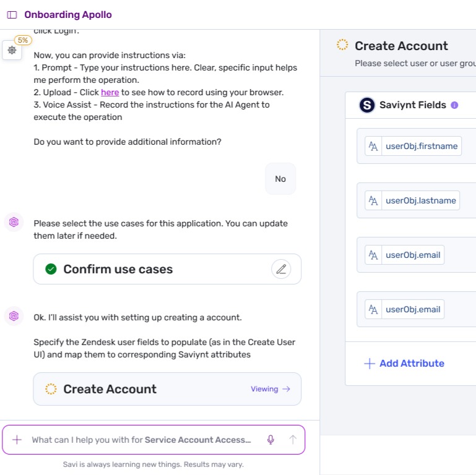Click the pencil edit icon on Confirm use cases
Screen dimensions: 476x475
click(281, 269)
